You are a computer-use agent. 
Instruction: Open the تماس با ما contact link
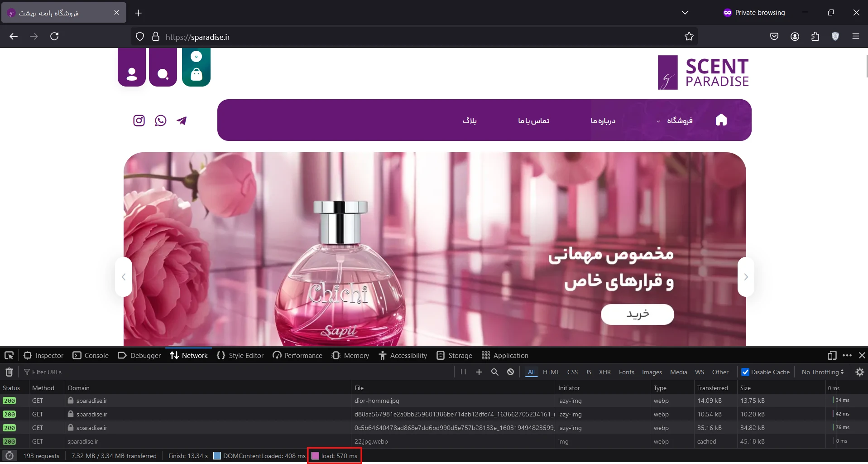[x=534, y=121]
